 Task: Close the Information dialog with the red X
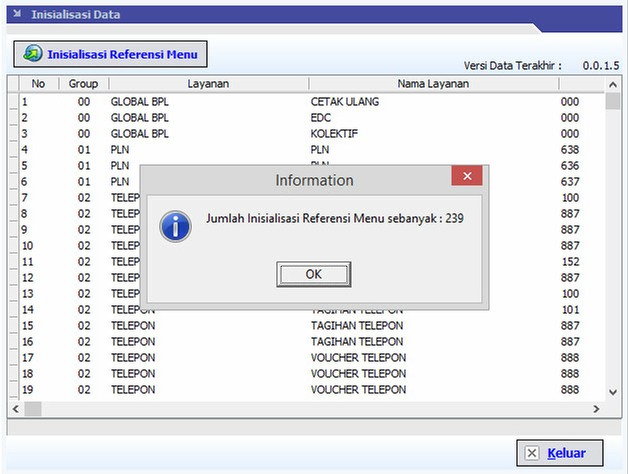[x=466, y=179]
